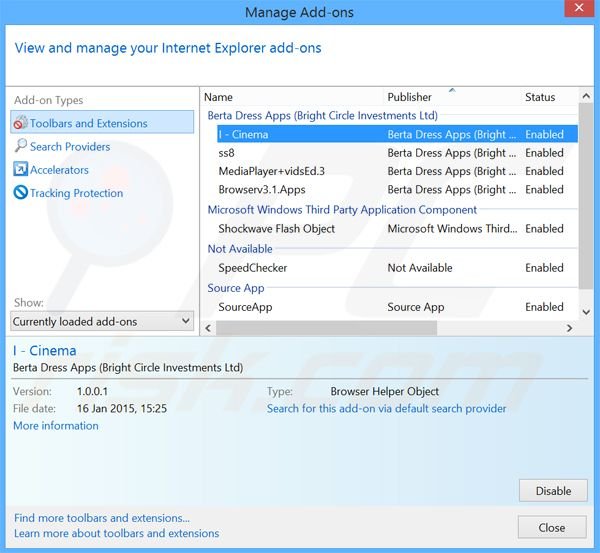
Task: Collapse the Not Available group header
Action: [x=240, y=249]
